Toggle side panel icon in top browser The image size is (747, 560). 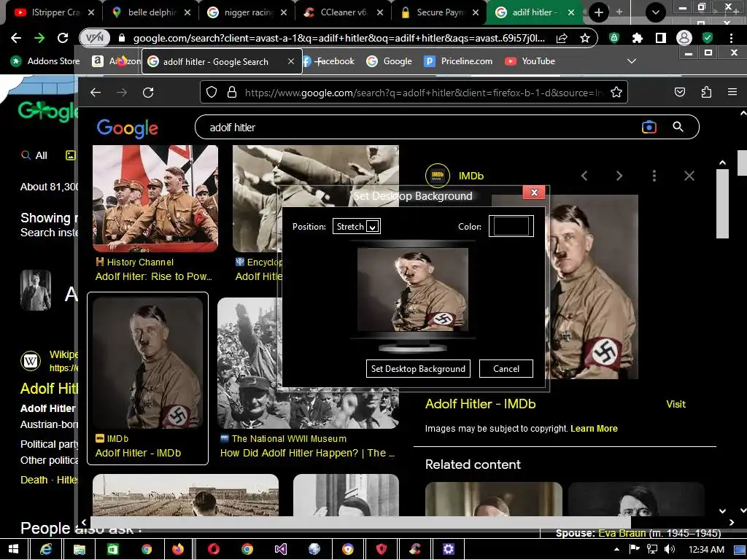(x=660, y=38)
